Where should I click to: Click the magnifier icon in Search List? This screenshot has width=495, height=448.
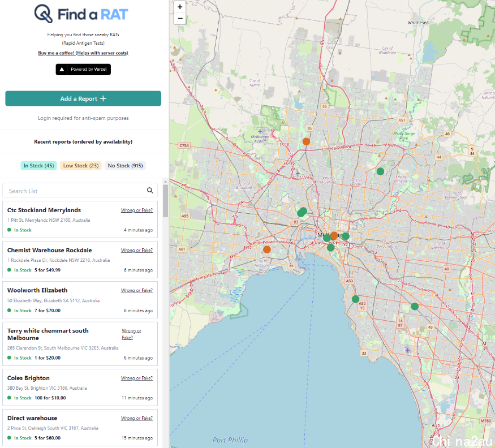coord(150,191)
